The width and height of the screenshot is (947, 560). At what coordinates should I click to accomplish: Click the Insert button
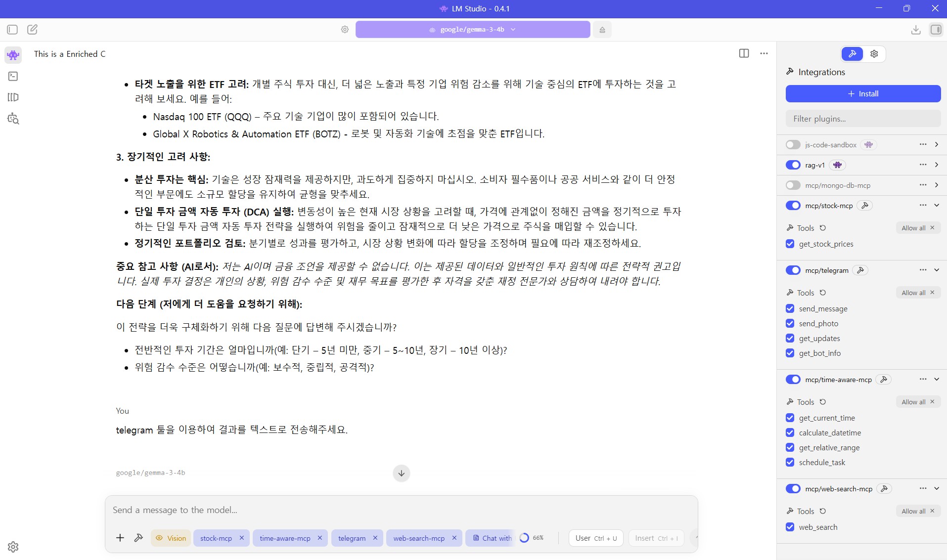(x=656, y=538)
